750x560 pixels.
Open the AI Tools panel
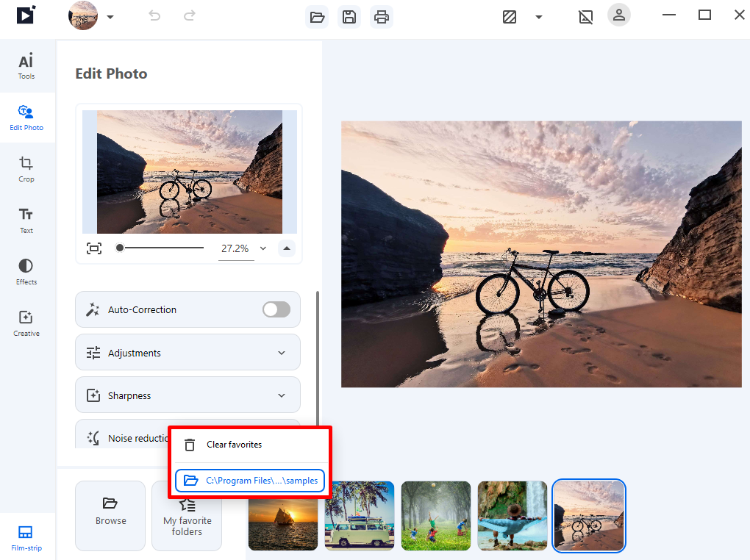click(26, 65)
